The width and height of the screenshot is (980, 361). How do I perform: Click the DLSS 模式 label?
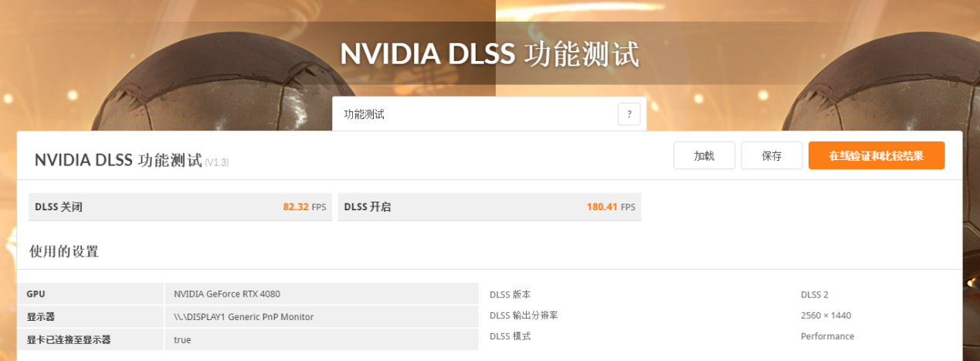tap(510, 336)
